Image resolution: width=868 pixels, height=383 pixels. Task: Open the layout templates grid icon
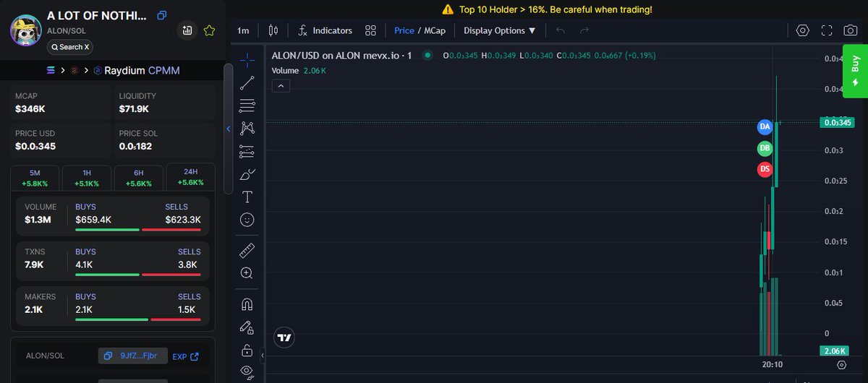371,30
